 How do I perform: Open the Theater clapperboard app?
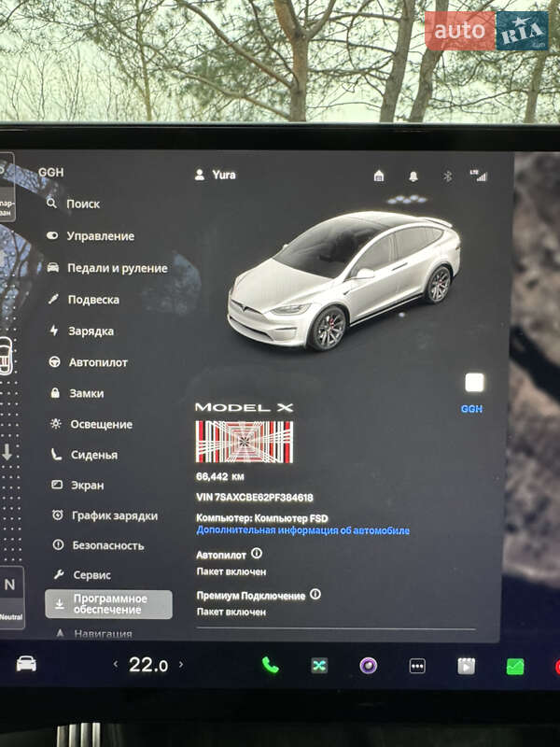(466, 666)
